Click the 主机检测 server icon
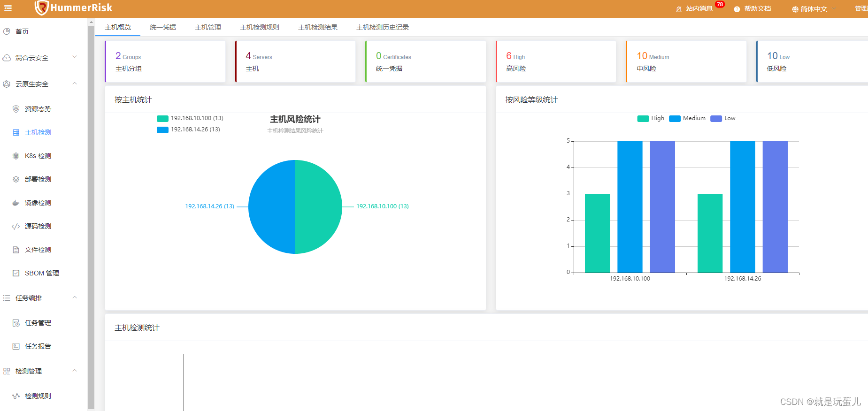 [x=16, y=132]
